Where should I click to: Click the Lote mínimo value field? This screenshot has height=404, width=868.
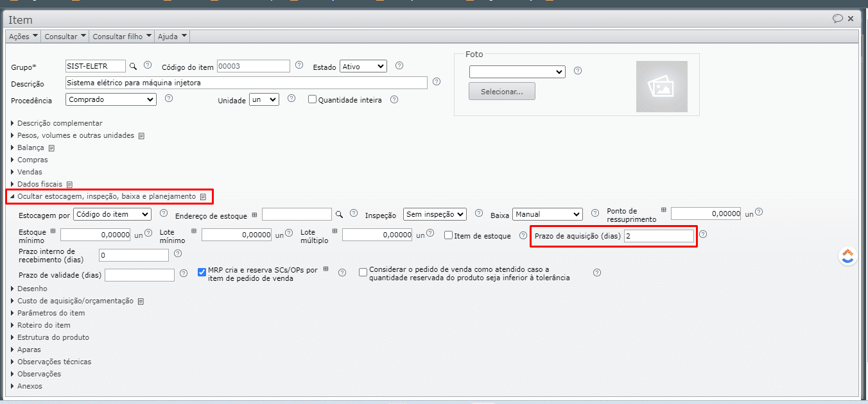(237, 235)
